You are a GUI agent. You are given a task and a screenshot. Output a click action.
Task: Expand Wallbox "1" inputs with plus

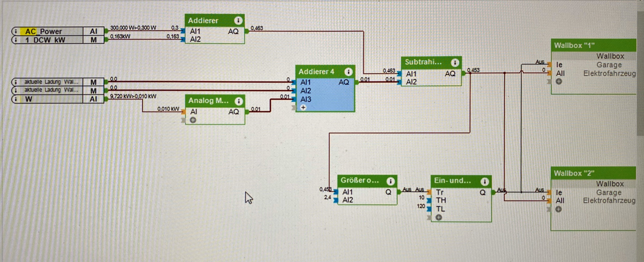559,81
